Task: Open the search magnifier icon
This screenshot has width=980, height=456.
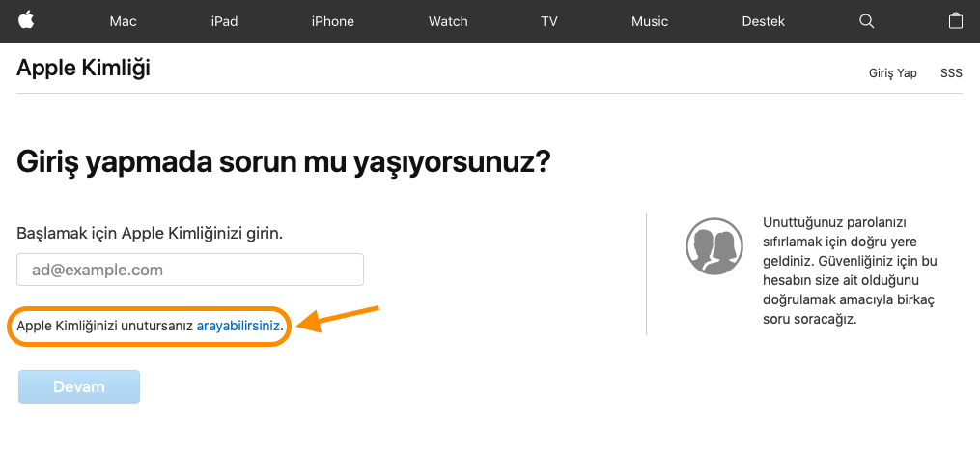Action: pyautogui.click(x=866, y=21)
